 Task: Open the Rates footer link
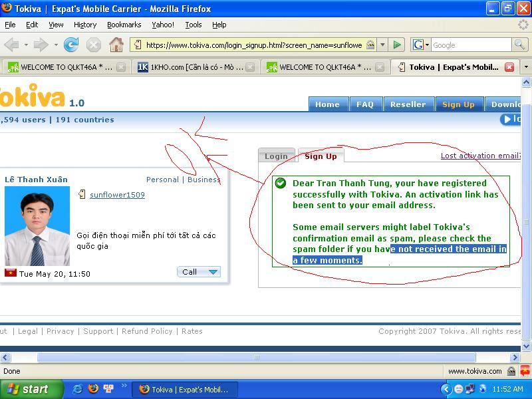coord(192,331)
